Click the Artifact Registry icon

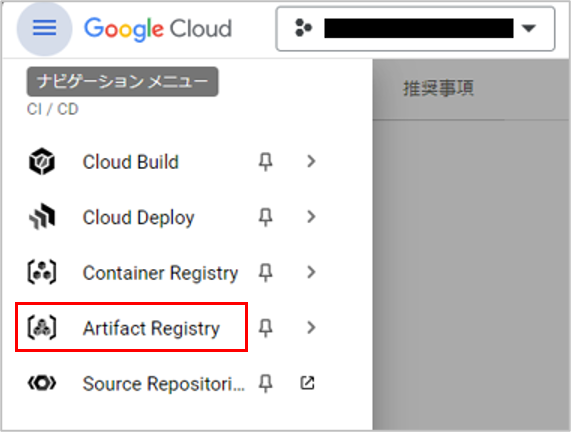42,327
